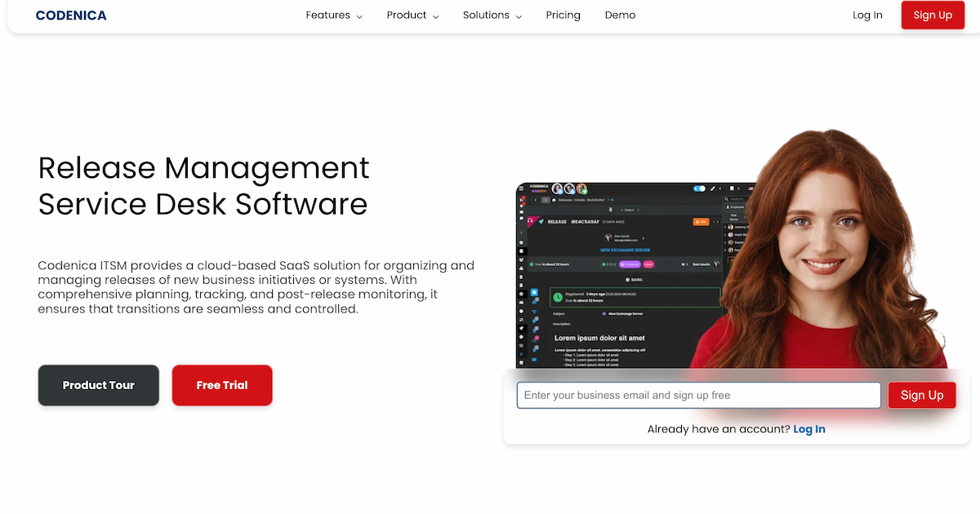Click the business email input field

coord(698,395)
